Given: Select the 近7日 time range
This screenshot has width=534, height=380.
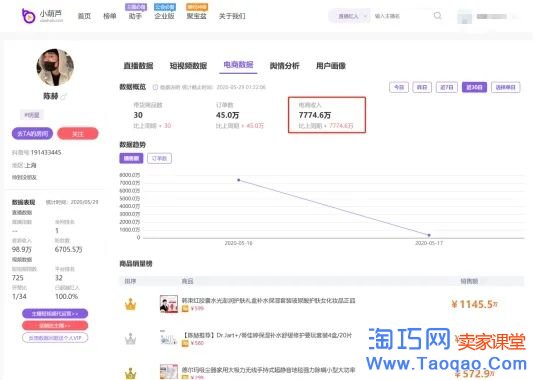Looking at the screenshot, I should (x=447, y=87).
